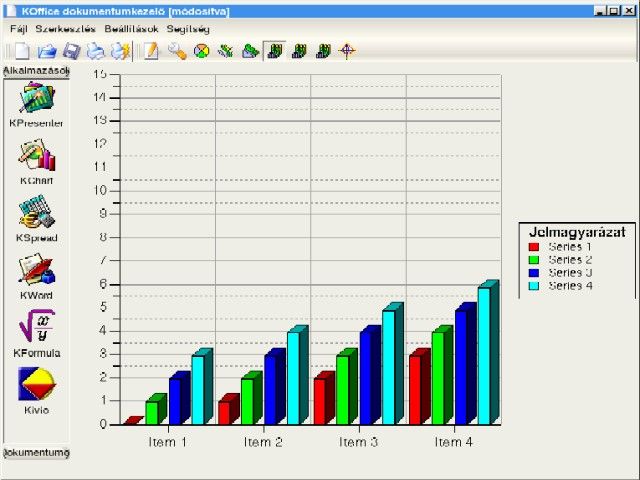Click the open folder toolbar icon
The image size is (640, 480).
tap(46, 51)
